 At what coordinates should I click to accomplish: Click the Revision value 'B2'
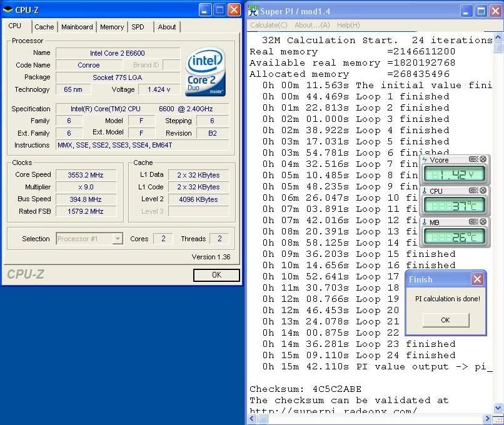pyautogui.click(x=213, y=133)
